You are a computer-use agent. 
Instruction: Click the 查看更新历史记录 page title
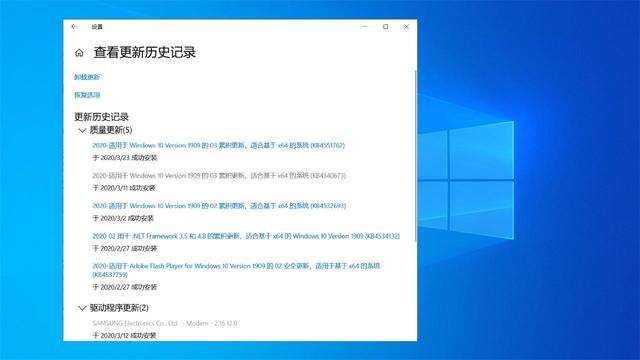pos(145,53)
